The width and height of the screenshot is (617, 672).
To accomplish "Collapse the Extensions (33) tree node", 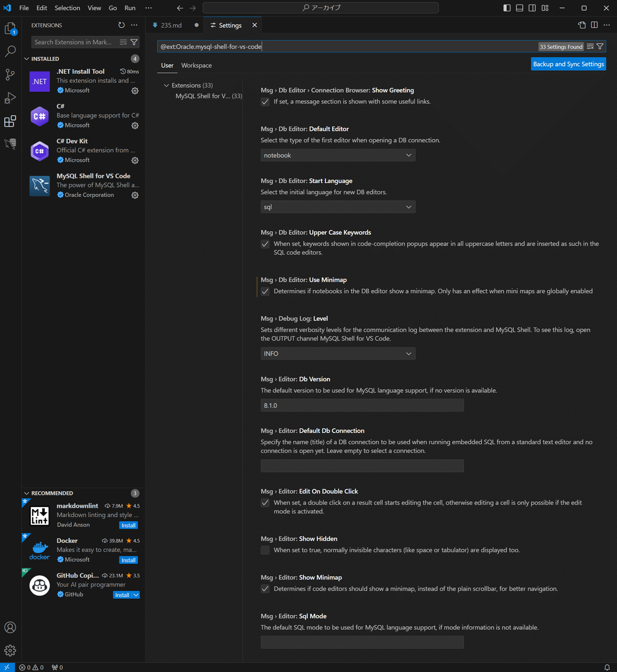I will tap(167, 85).
